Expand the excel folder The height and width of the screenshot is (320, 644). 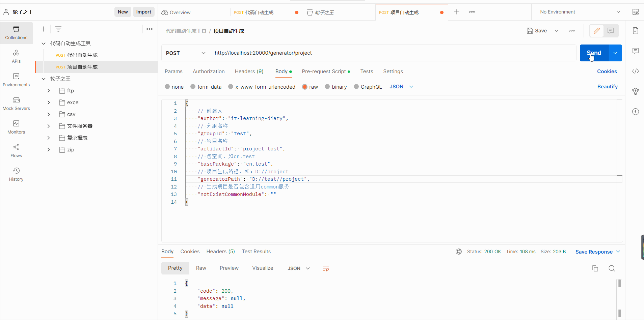pos(49,103)
